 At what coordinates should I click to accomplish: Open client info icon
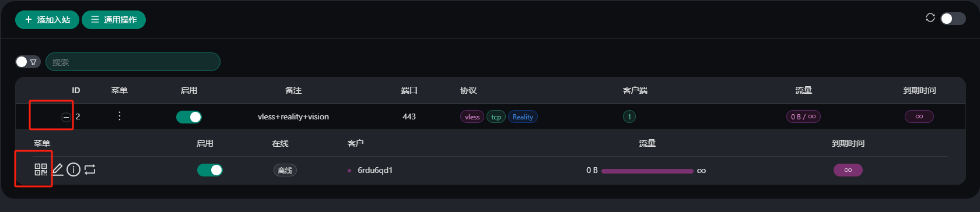click(73, 169)
